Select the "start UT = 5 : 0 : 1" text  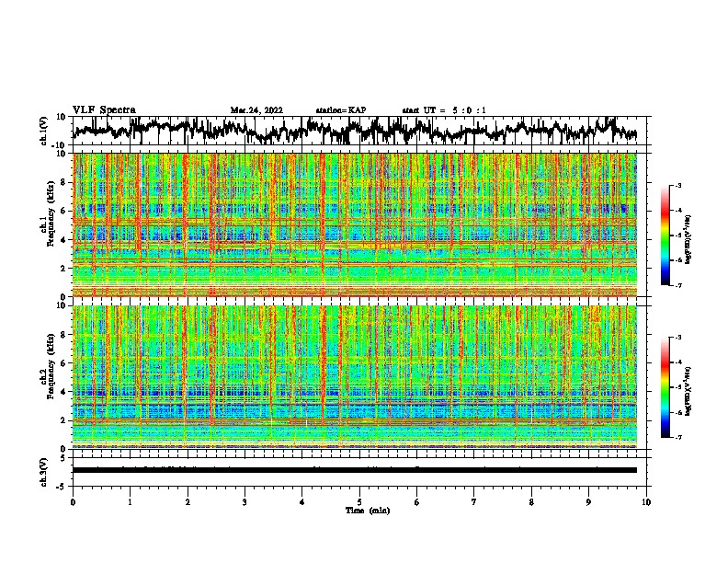pyautogui.click(x=444, y=110)
